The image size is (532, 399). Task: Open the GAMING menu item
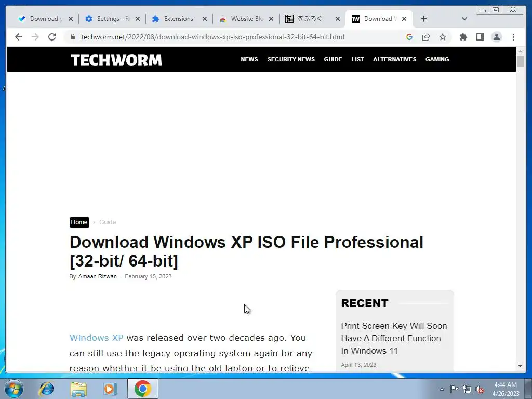click(437, 59)
